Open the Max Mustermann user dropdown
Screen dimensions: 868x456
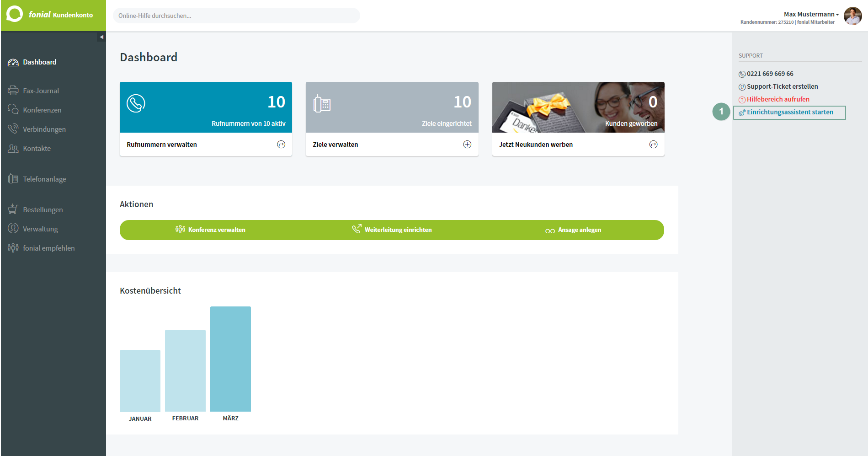(x=811, y=14)
